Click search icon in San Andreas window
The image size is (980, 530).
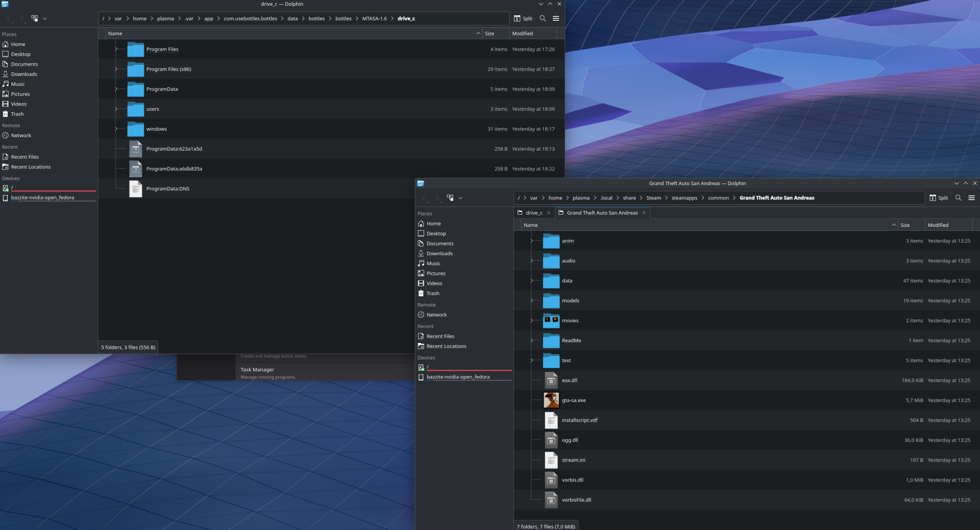[958, 198]
